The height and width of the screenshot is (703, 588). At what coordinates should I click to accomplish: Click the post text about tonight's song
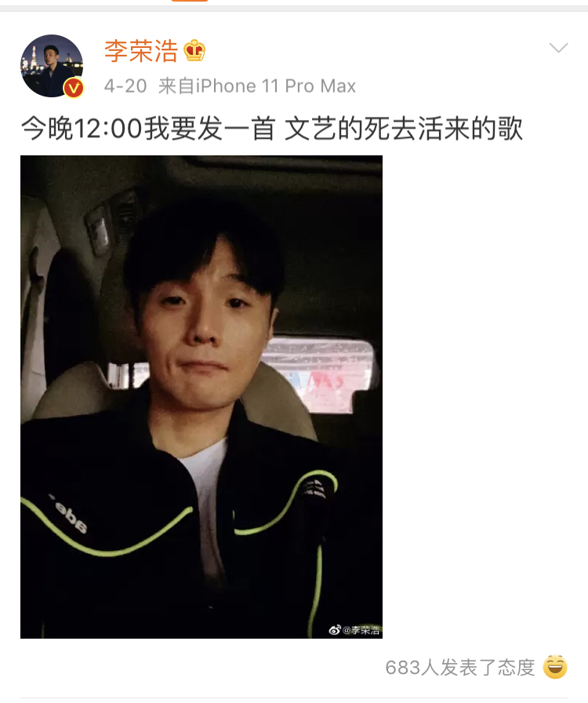tap(271, 129)
